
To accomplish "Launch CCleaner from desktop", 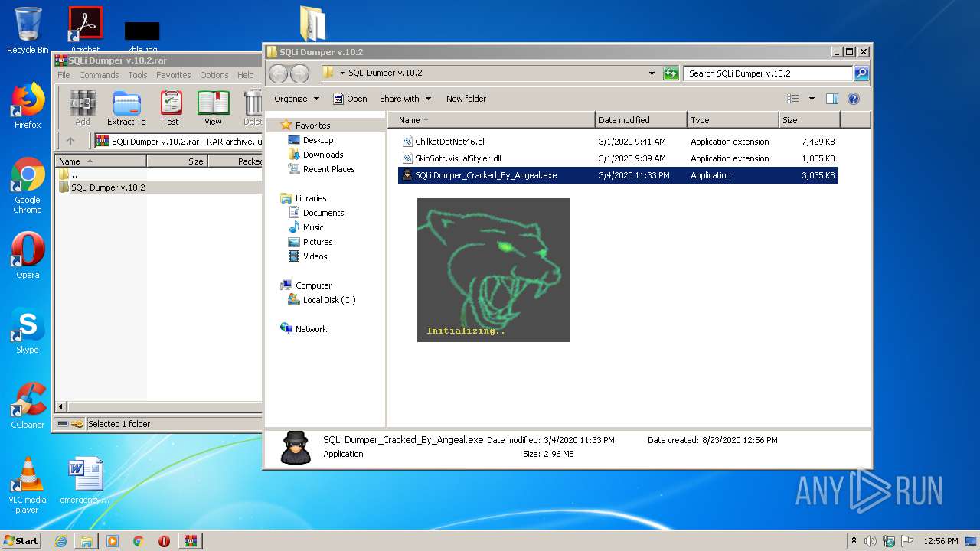I will (x=28, y=406).
